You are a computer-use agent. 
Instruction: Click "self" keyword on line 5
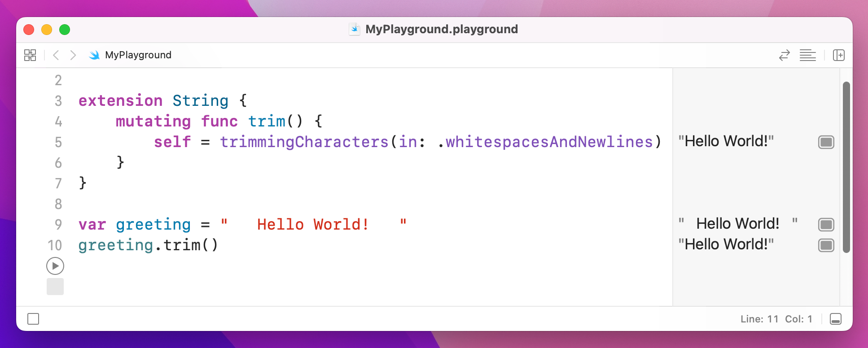[x=172, y=142]
